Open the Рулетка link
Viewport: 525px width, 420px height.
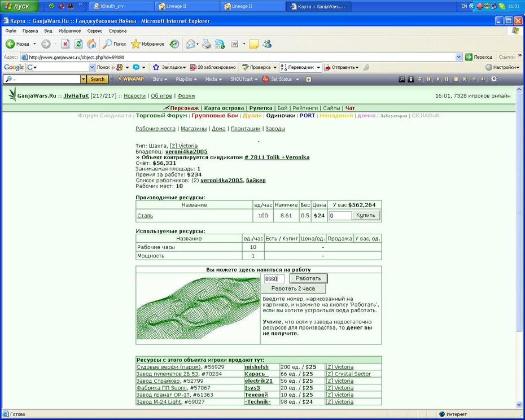tap(260, 108)
